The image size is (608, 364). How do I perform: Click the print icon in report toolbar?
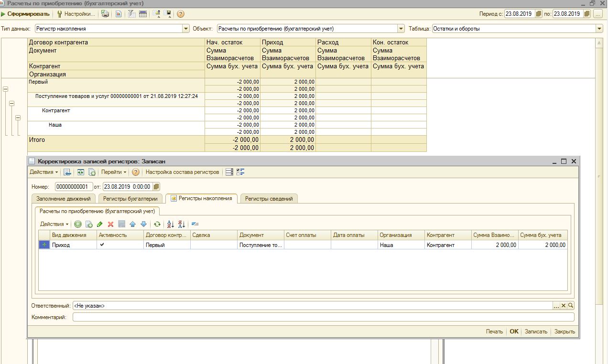105,14
